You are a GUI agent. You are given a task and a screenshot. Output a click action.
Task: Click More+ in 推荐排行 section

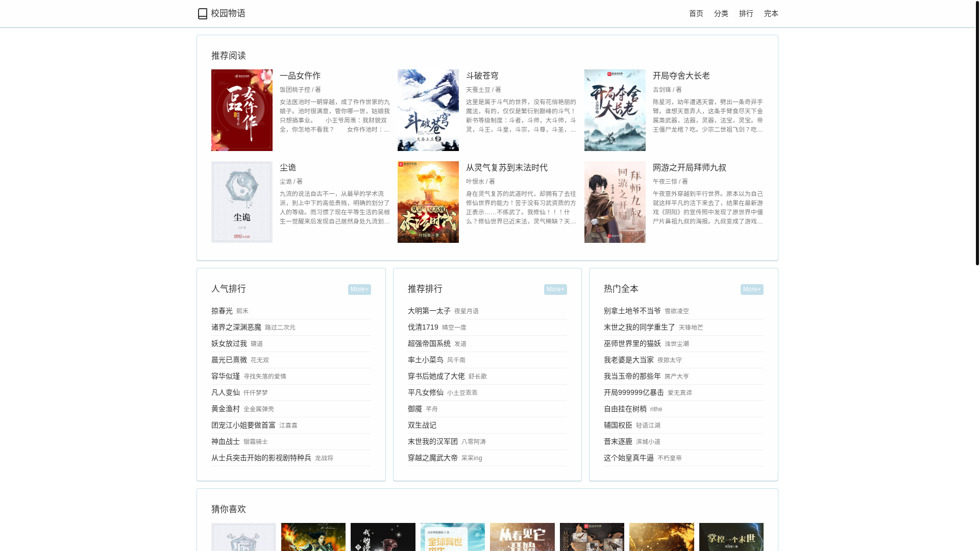[x=555, y=289]
